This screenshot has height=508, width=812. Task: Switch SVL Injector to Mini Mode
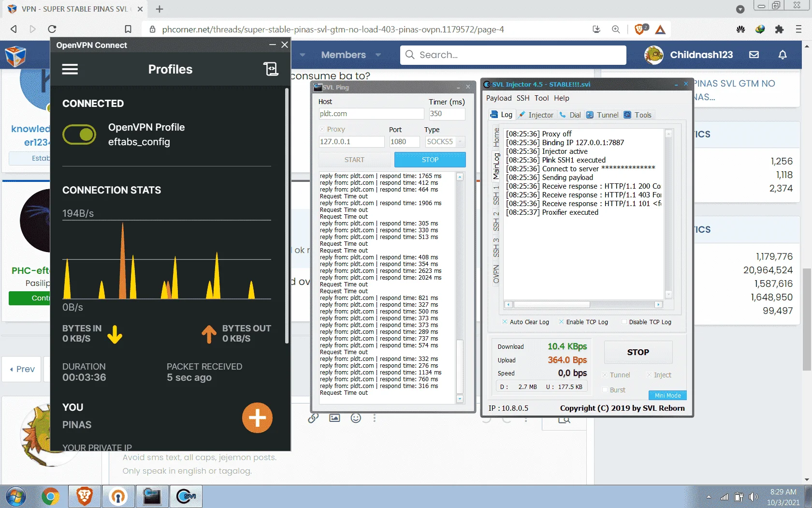click(x=667, y=395)
